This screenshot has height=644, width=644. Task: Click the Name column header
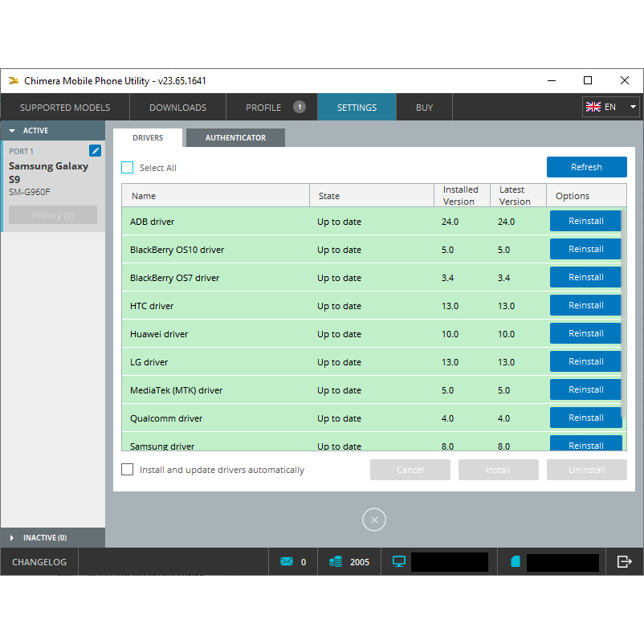216,195
